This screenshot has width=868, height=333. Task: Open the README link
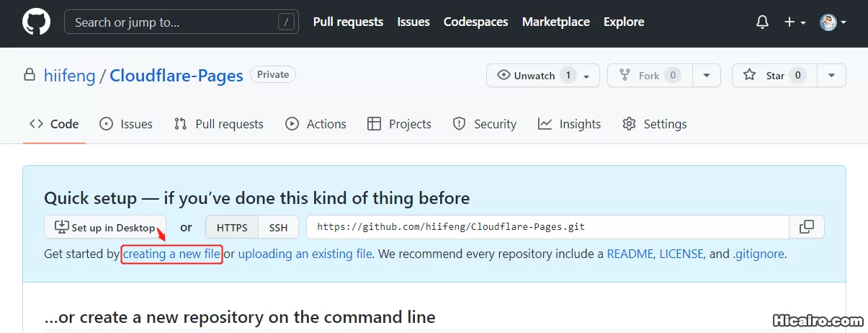coord(630,254)
